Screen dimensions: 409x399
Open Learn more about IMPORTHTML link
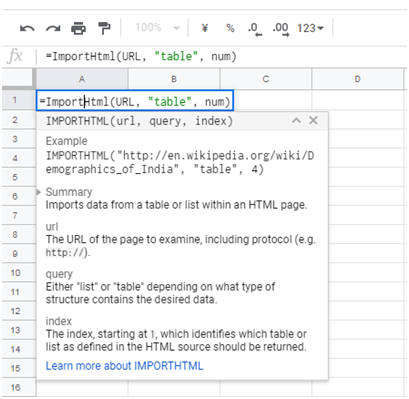pos(124,366)
